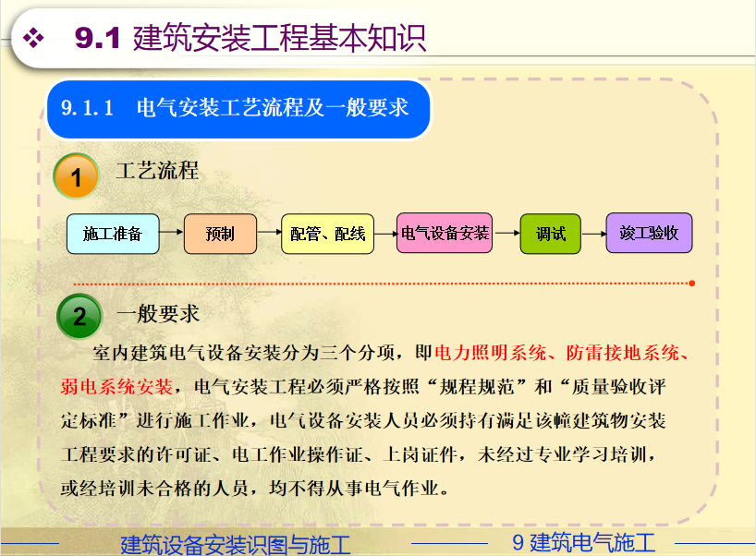The image size is (756, 556).
Task: Click the line 或经培训未合格的人员
Action: point(254,488)
